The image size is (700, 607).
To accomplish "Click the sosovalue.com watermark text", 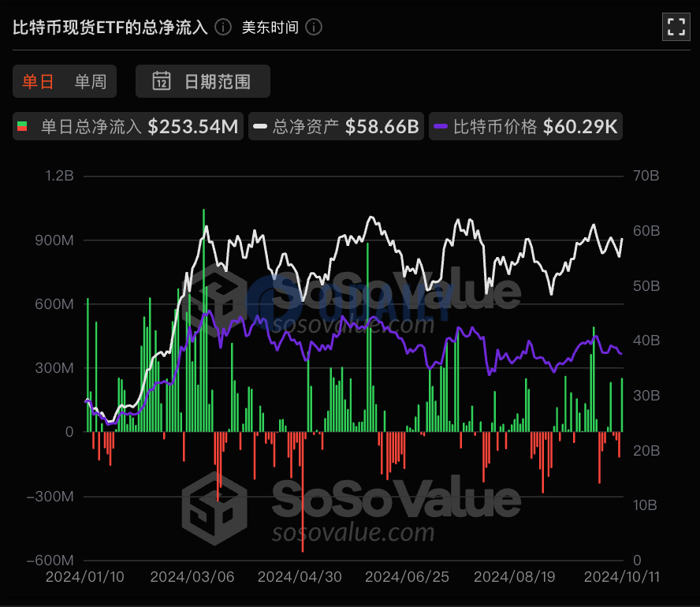I will 353,532.
